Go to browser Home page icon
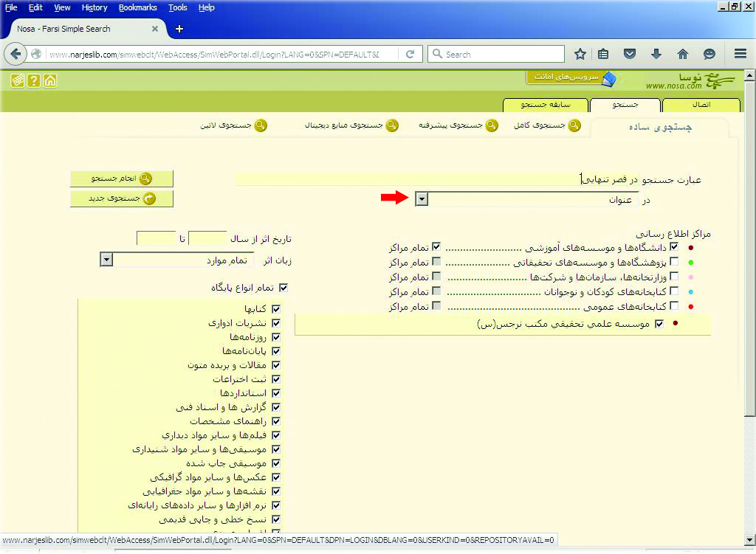756x554 pixels. point(683,54)
